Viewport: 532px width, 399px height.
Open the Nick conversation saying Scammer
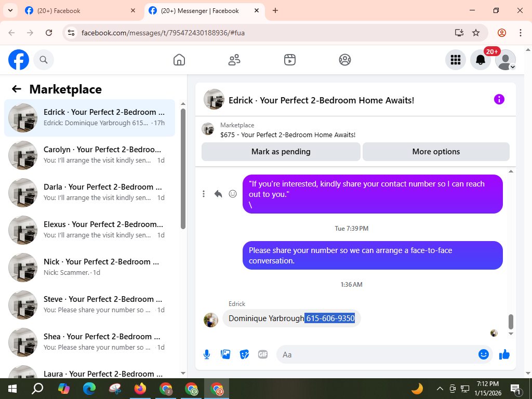tap(89, 267)
